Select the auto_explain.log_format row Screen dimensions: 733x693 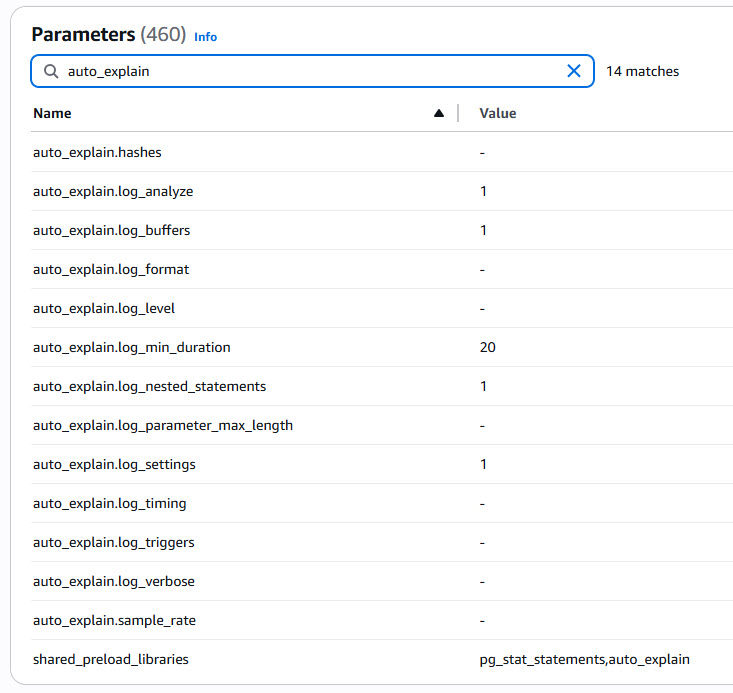pyautogui.click(x=111, y=269)
